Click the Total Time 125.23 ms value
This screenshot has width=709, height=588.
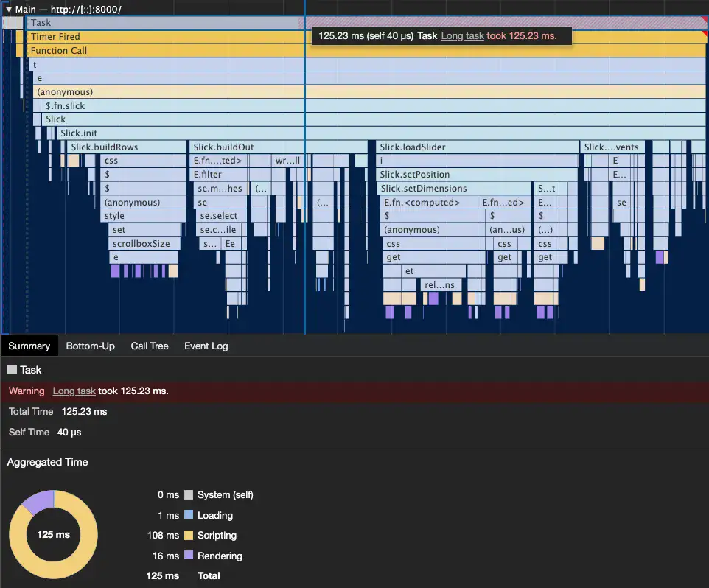coord(85,412)
